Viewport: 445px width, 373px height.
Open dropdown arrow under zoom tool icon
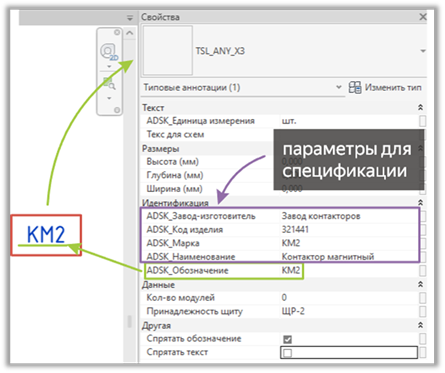click(x=109, y=98)
